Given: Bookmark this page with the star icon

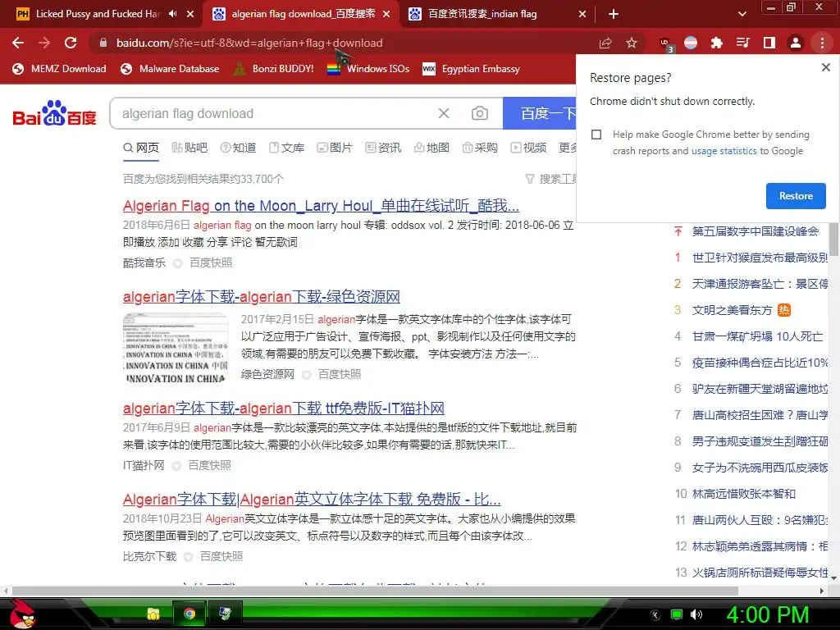Looking at the screenshot, I should [632, 43].
